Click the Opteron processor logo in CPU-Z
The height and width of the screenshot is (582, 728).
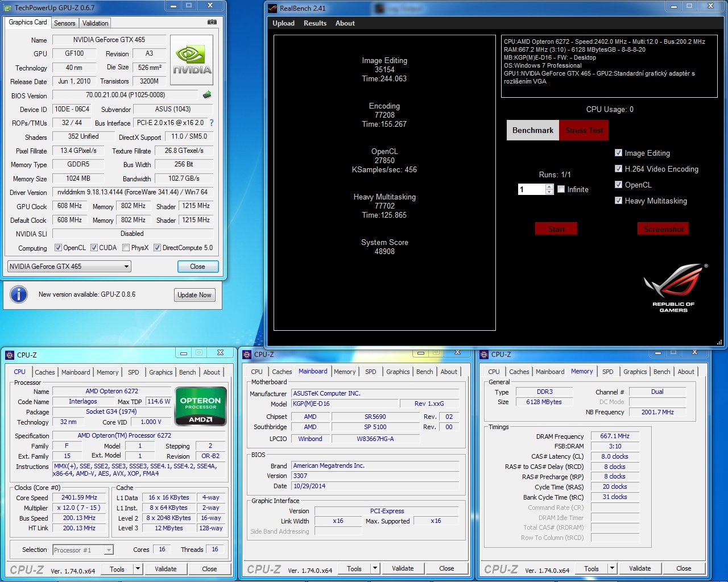201,406
